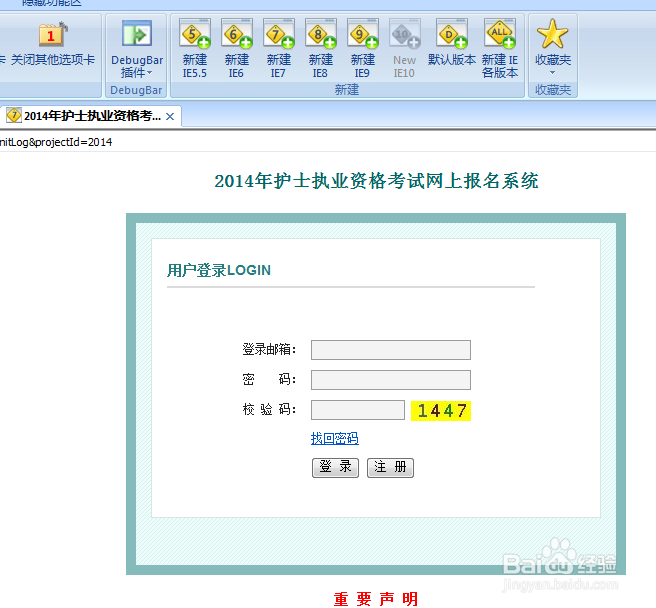
Task: Click the address bar URL text
Action: tap(56, 142)
